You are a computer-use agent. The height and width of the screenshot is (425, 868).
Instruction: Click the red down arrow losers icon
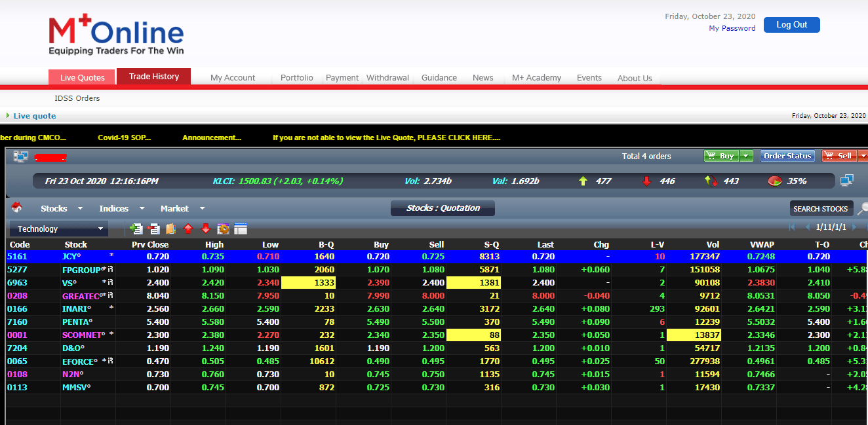pos(646,181)
